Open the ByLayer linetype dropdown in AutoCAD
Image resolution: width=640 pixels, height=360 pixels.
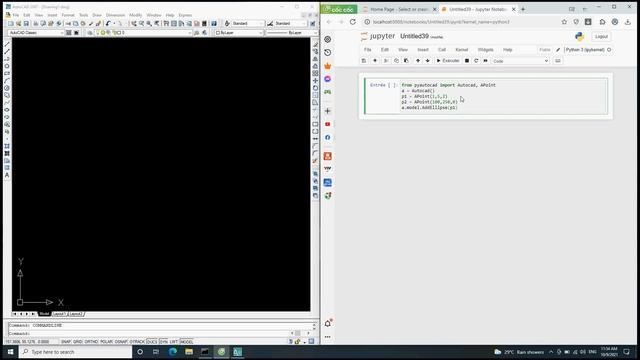291,33
